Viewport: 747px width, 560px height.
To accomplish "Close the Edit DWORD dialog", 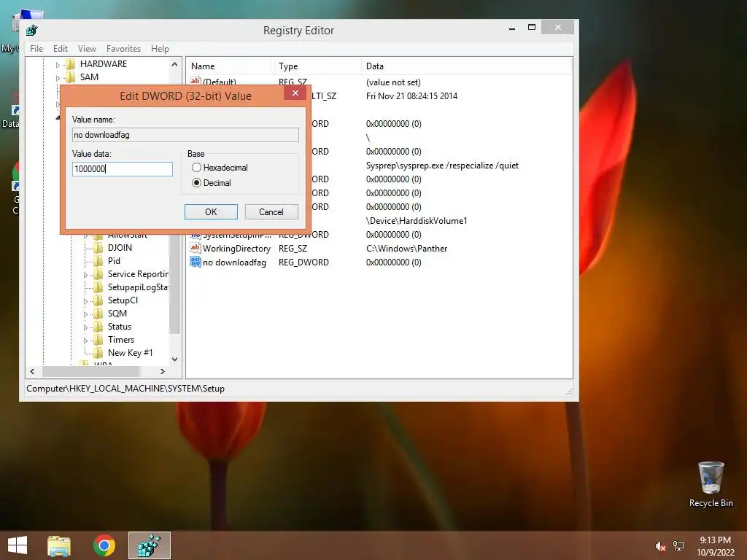I will coord(295,93).
